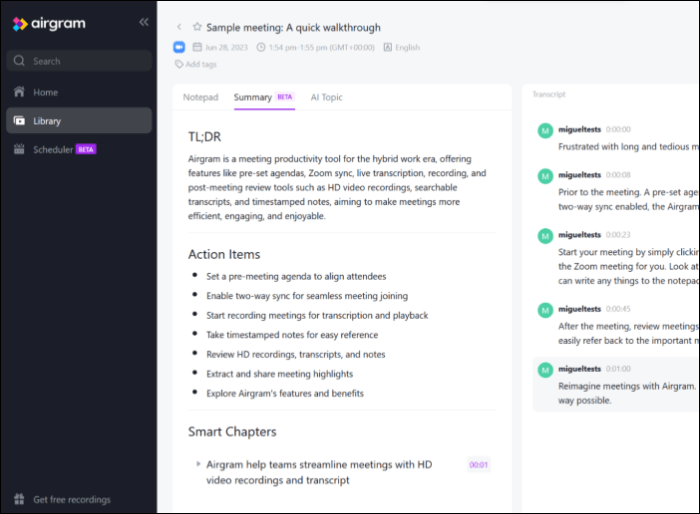Expand the first Smart Chapter triangle
Screen dimensions: 700x514
click(198, 464)
